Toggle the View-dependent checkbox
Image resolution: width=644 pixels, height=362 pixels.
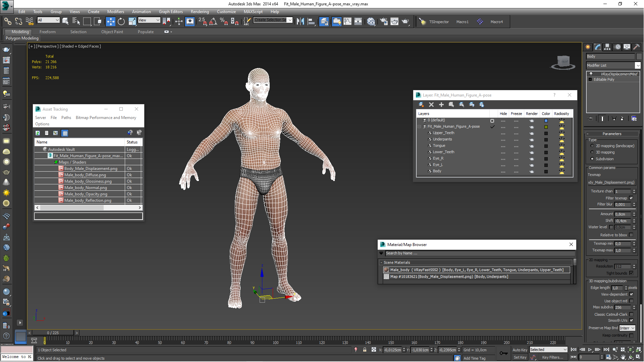pos(631,294)
